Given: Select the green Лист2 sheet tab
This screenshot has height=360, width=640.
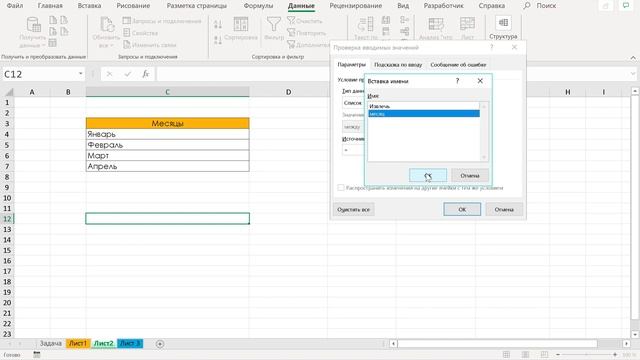Looking at the screenshot, I should coord(104,344).
